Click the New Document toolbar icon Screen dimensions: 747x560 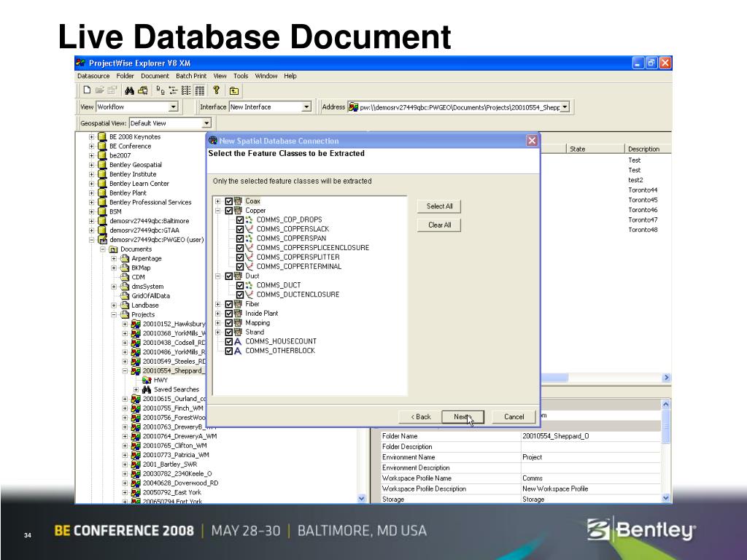coord(87,90)
